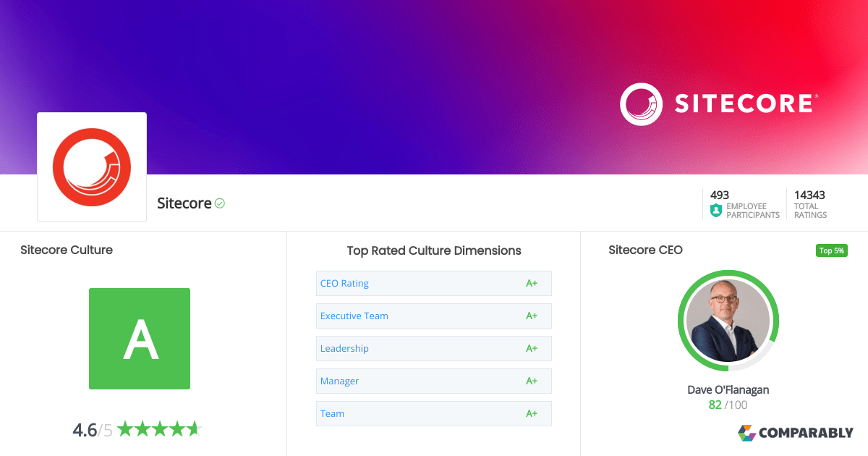The height and width of the screenshot is (456, 868).
Task: Click the verified checkmark next to Sitecore
Action: click(x=219, y=203)
